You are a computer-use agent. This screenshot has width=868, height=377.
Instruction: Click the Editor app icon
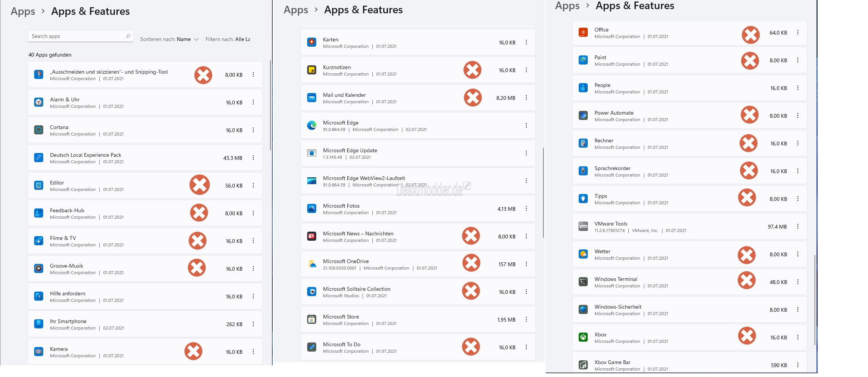click(39, 185)
